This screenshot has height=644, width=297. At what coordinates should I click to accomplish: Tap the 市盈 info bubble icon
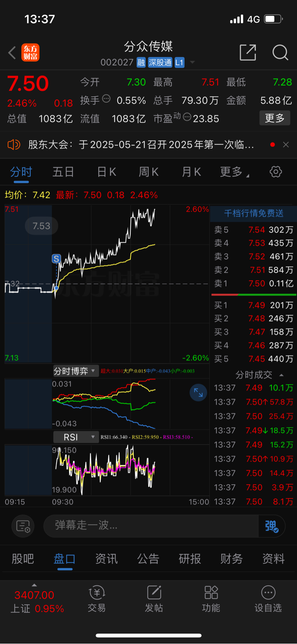(187, 117)
